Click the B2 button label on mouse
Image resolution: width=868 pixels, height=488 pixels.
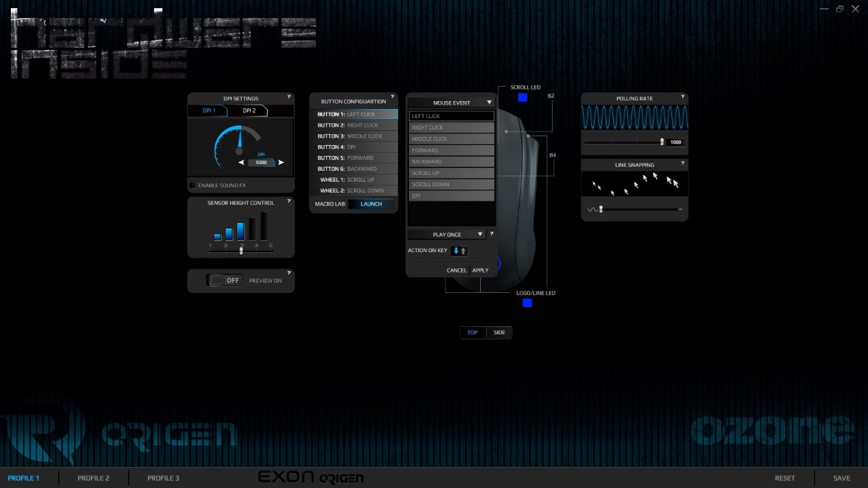pos(551,96)
